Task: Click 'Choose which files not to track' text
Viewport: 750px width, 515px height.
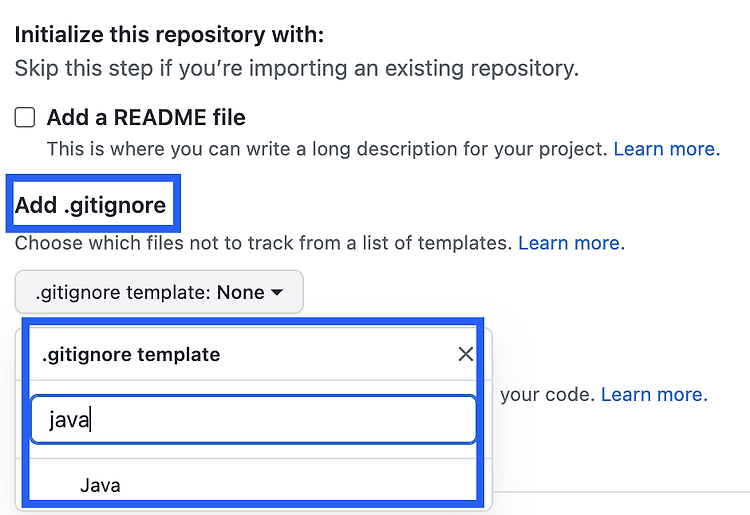Action: click(264, 243)
